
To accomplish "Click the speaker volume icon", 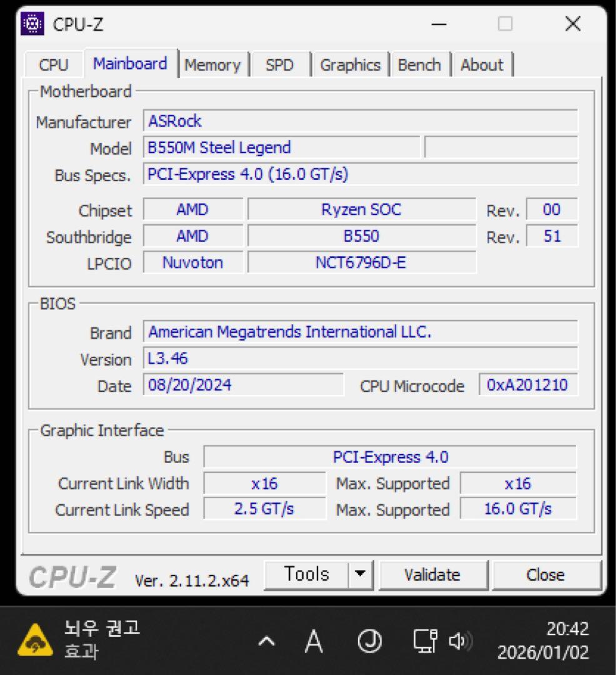I will click(460, 640).
